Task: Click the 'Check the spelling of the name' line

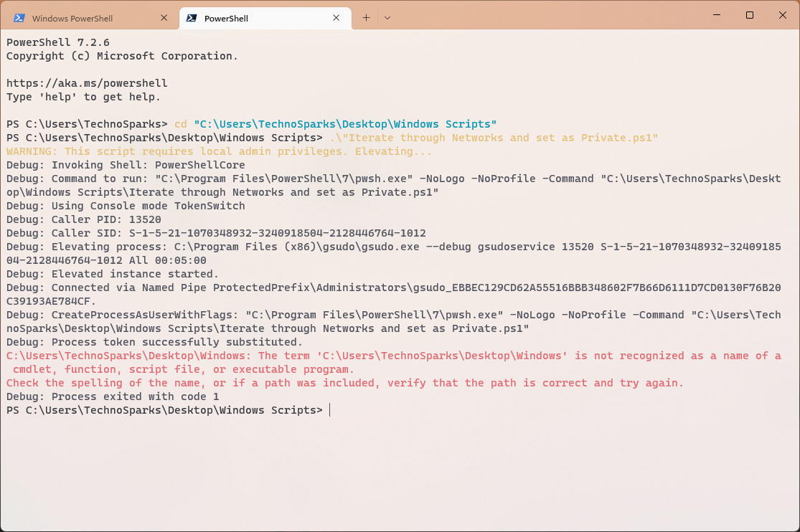Action: pos(344,383)
